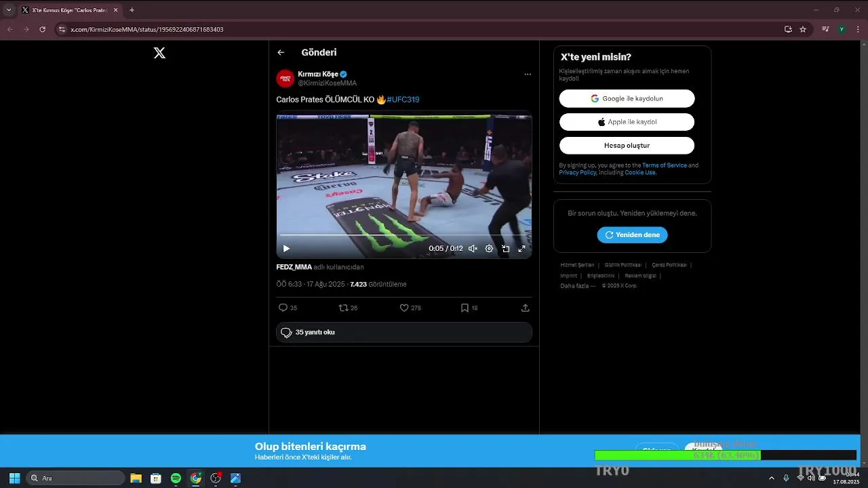Open Spotify from taskbar

click(176, 478)
